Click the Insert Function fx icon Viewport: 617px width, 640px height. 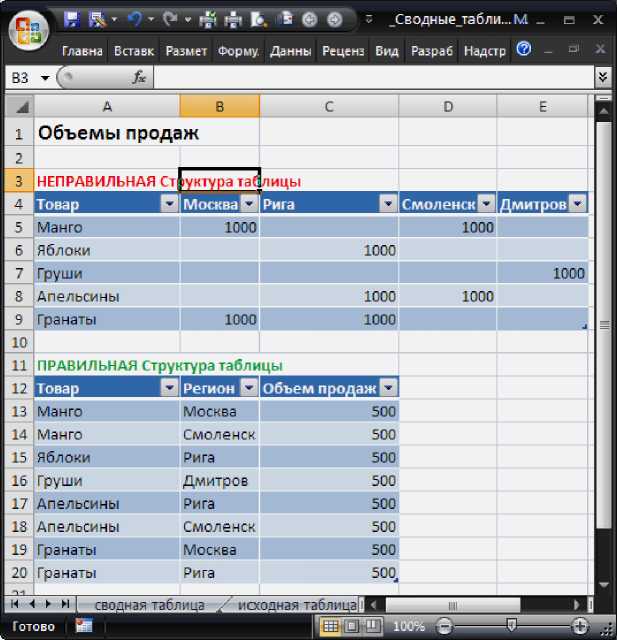point(140,77)
